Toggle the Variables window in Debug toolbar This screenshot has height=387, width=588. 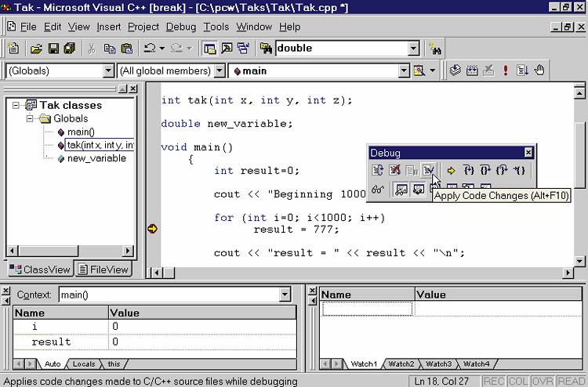419,190
